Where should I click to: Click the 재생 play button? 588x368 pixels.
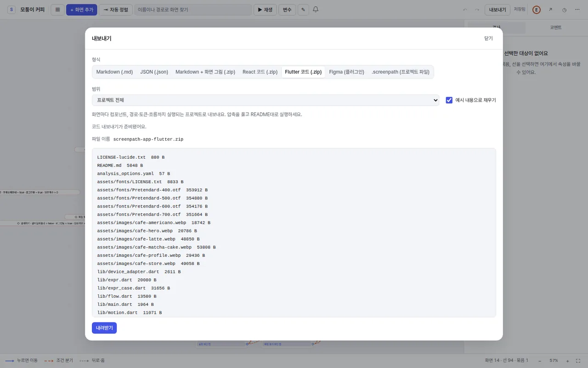coord(265,10)
